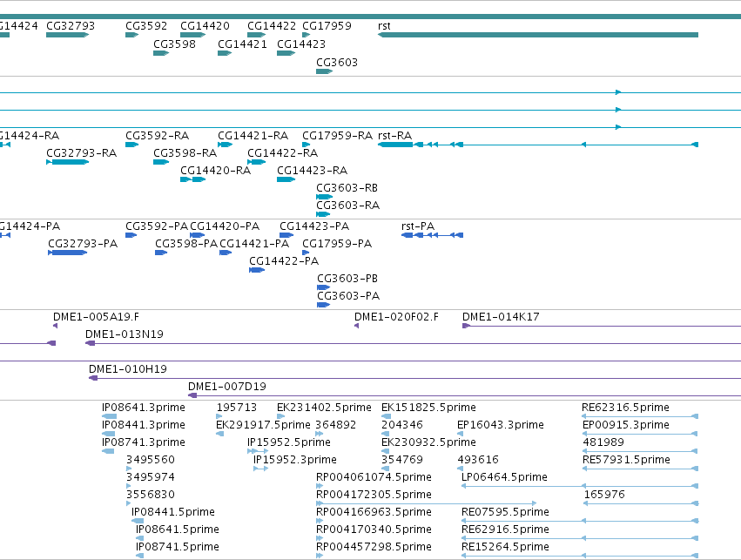Select the DME1-010H19 clone label
The image size is (741, 560).
[128, 369]
